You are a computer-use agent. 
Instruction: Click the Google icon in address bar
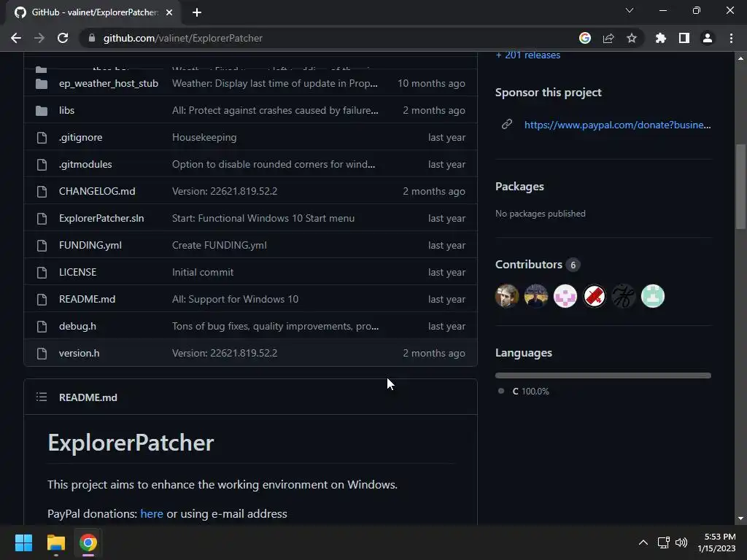click(585, 38)
